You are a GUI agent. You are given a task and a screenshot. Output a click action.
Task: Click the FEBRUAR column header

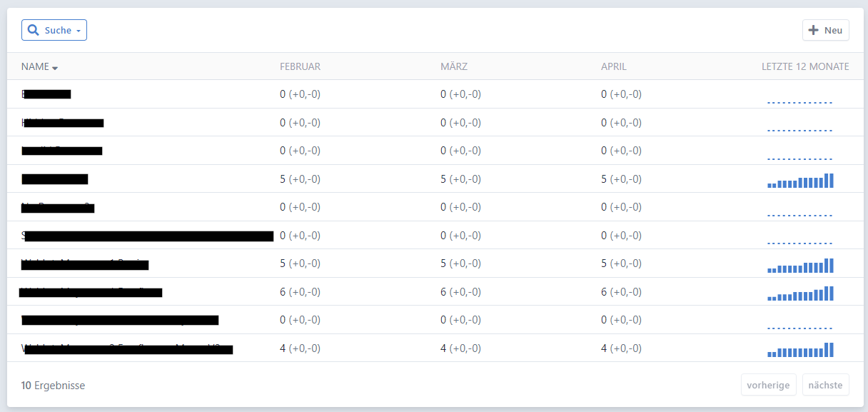300,66
